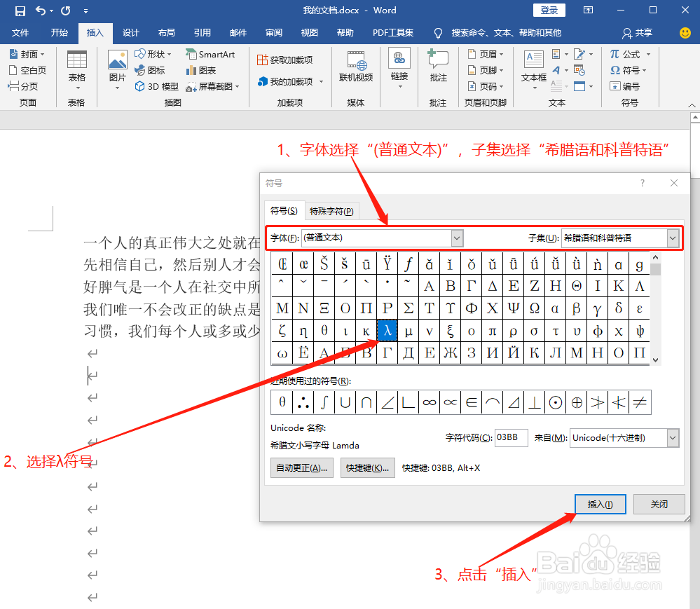Screen dimensions: 700x609
Task: Expand the Screenshot dropdown arrow
Action: click(x=237, y=87)
